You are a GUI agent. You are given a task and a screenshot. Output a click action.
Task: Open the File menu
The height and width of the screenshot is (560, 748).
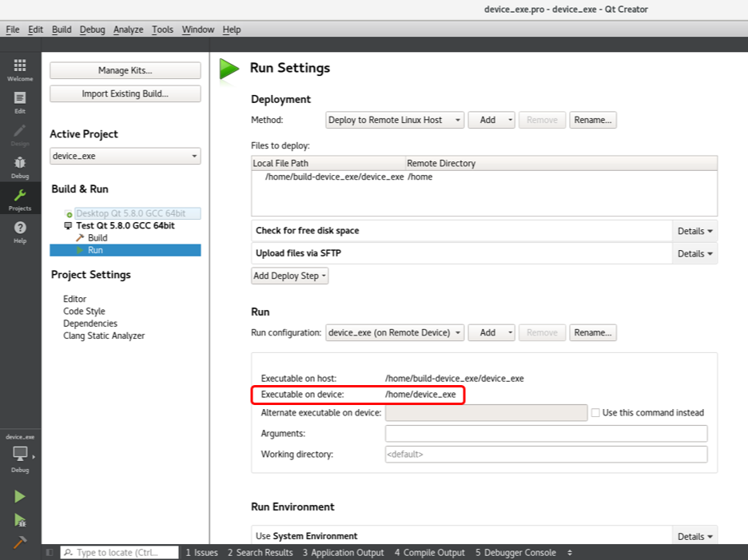point(13,30)
